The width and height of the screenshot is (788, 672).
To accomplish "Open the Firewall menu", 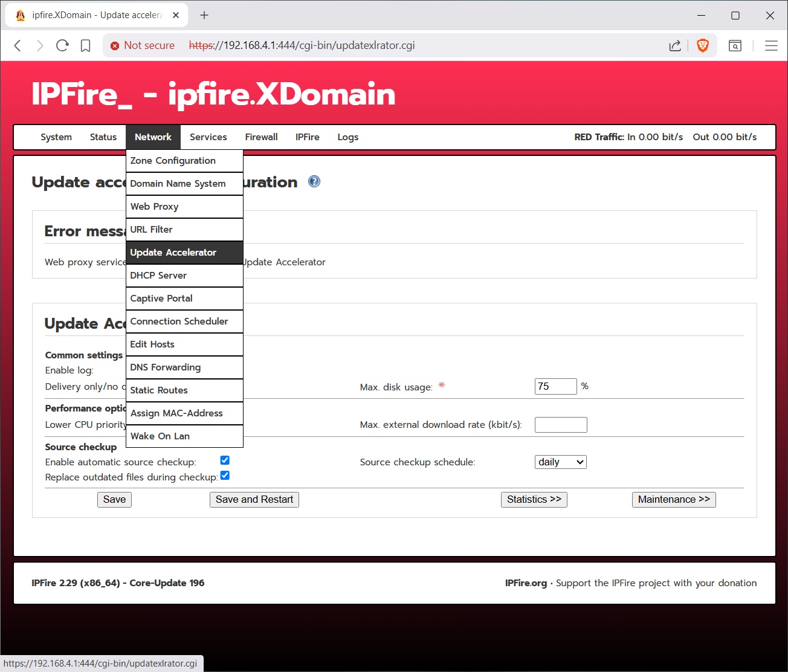I will tap(261, 137).
